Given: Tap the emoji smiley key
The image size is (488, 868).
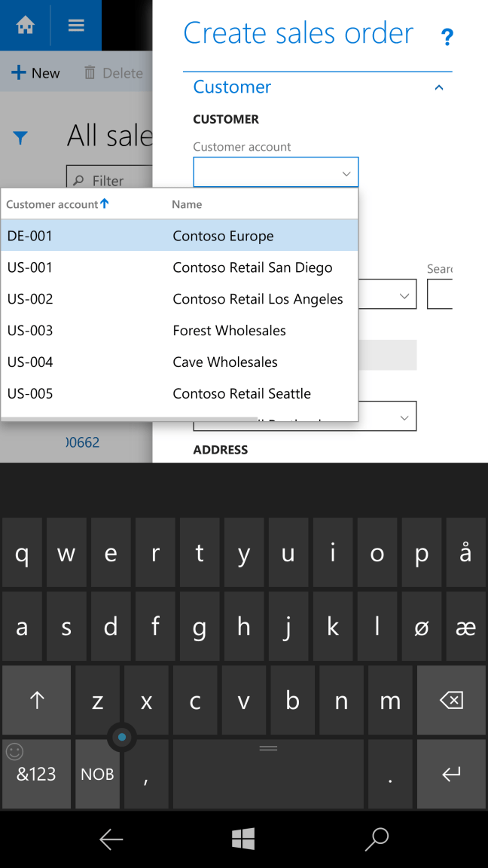Looking at the screenshot, I should (x=14, y=751).
